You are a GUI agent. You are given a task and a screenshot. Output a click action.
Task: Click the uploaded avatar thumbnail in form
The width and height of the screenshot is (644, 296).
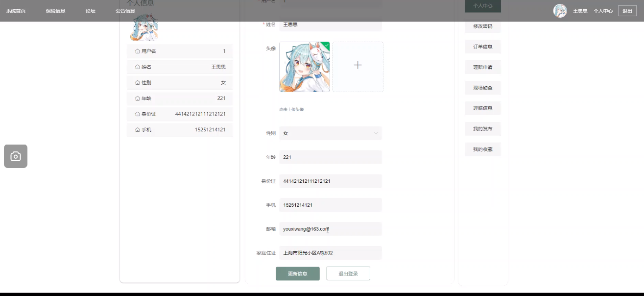tap(305, 67)
